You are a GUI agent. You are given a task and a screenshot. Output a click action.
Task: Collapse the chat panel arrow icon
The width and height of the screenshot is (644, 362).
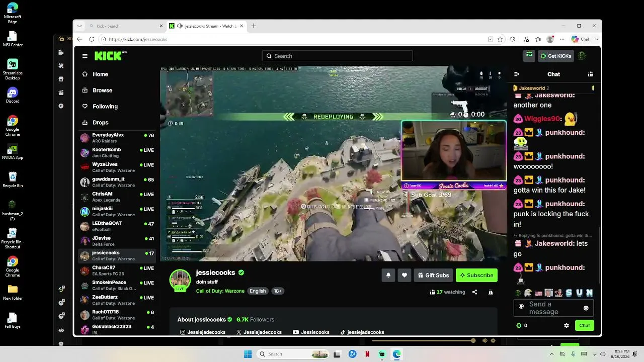(x=516, y=74)
